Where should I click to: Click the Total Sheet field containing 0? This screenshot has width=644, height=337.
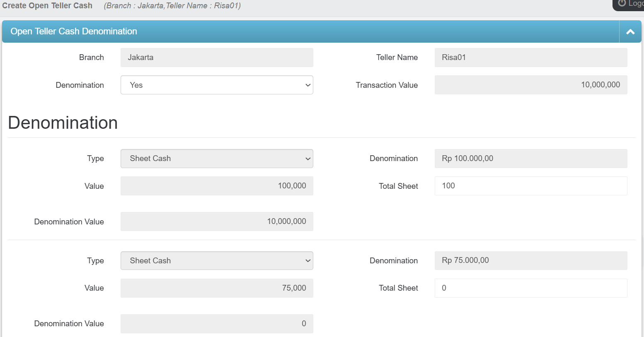pyautogui.click(x=530, y=288)
